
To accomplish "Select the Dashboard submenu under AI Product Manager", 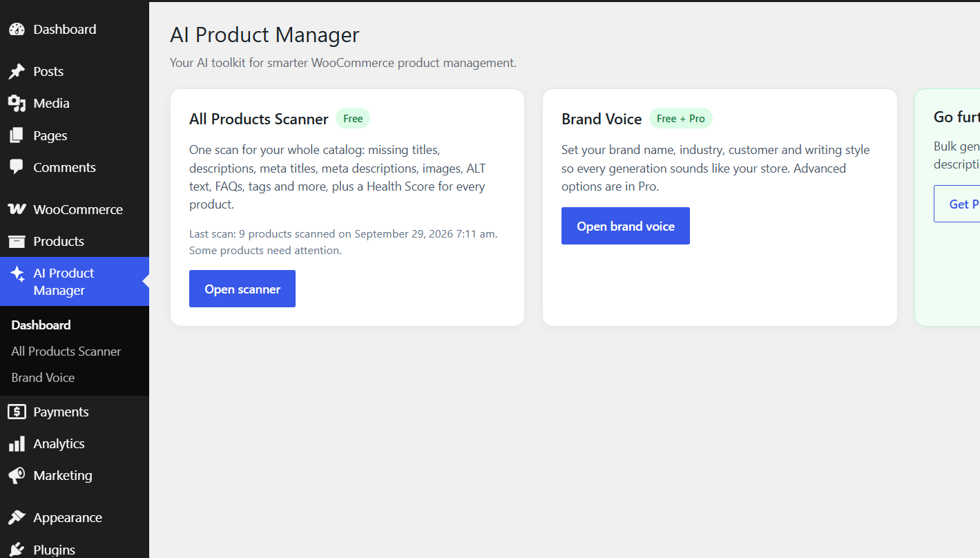I will point(41,325).
